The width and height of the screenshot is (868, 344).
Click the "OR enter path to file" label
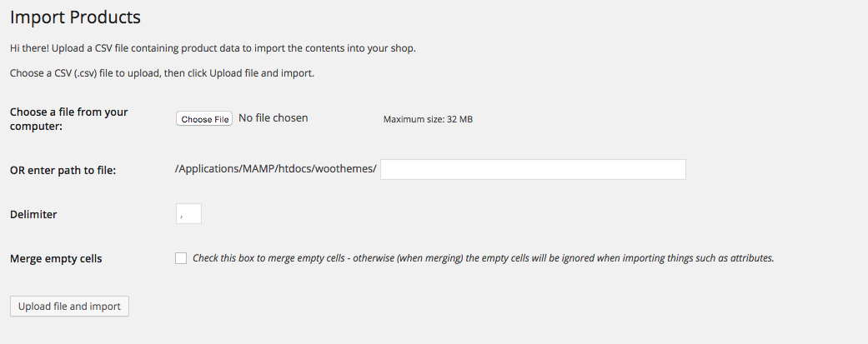click(x=63, y=171)
